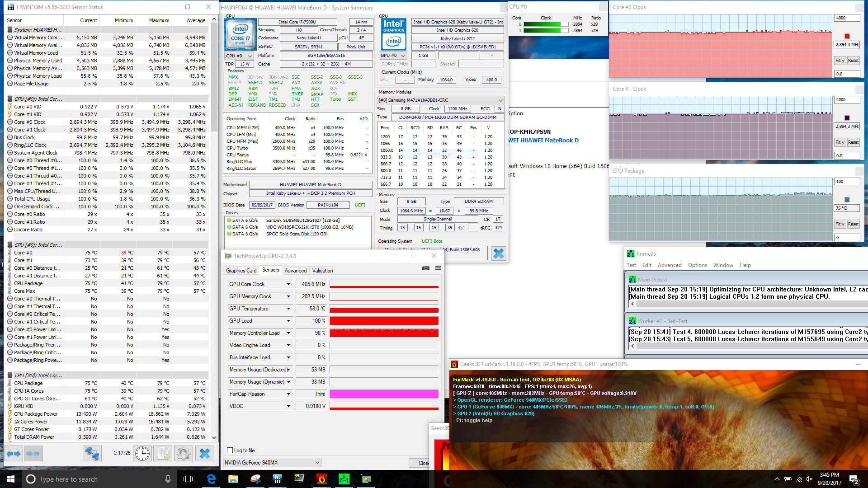Enable the Log to file checkbox
868x488 pixels.
coord(230,450)
